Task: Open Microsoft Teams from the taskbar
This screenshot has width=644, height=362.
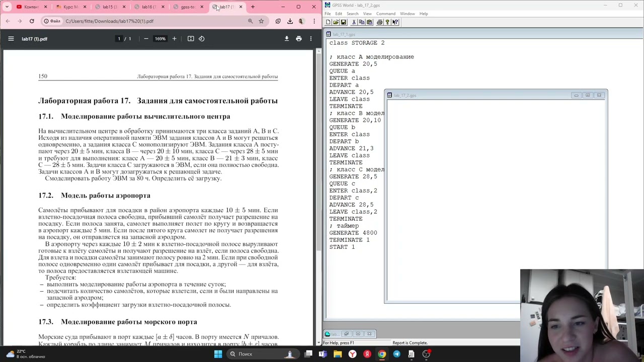Action: tap(323, 354)
